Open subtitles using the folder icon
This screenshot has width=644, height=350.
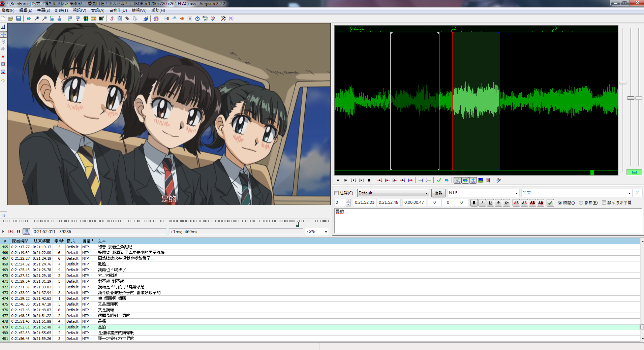(x=11, y=19)
